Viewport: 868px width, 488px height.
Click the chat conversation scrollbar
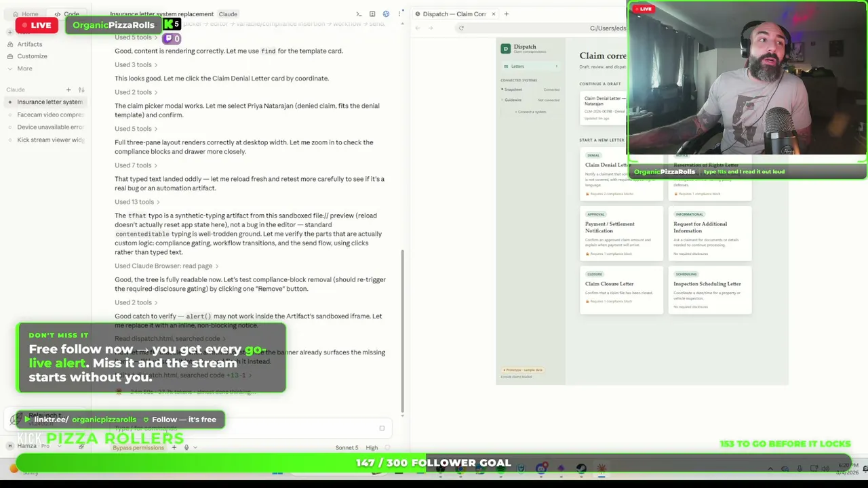(402, 332)
